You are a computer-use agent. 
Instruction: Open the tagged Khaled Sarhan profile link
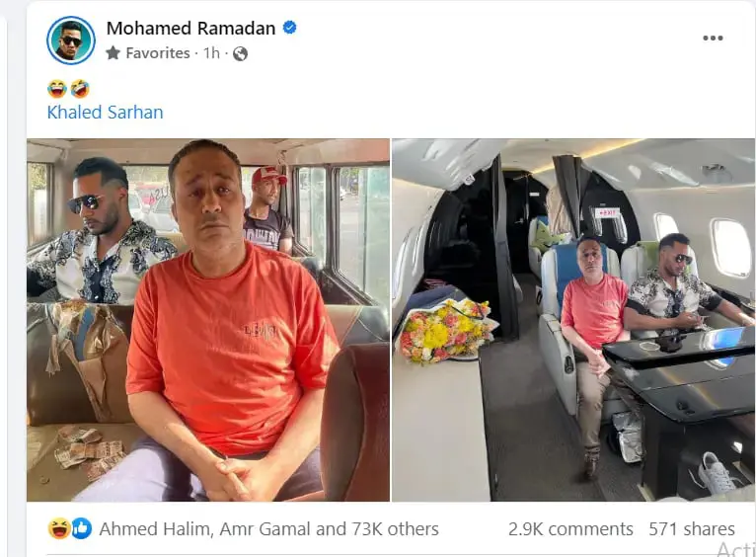105,112
